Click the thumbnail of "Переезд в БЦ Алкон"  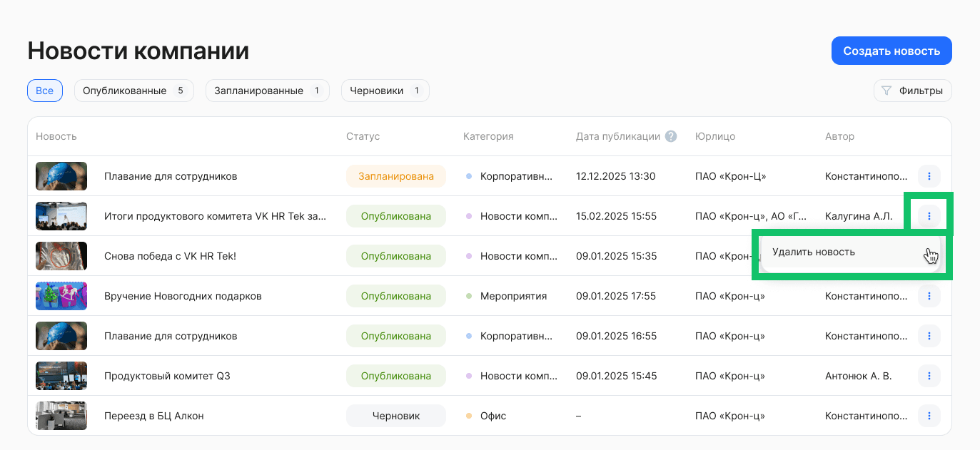coord(61,416)
